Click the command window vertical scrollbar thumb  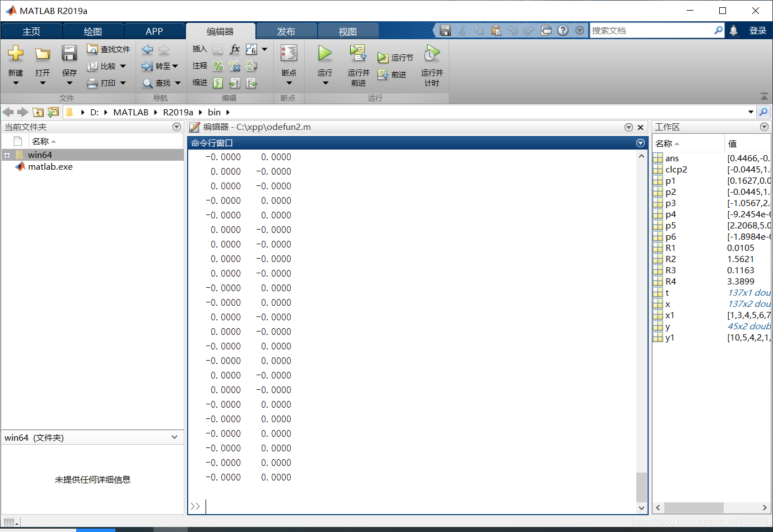(x=641, y=487)
